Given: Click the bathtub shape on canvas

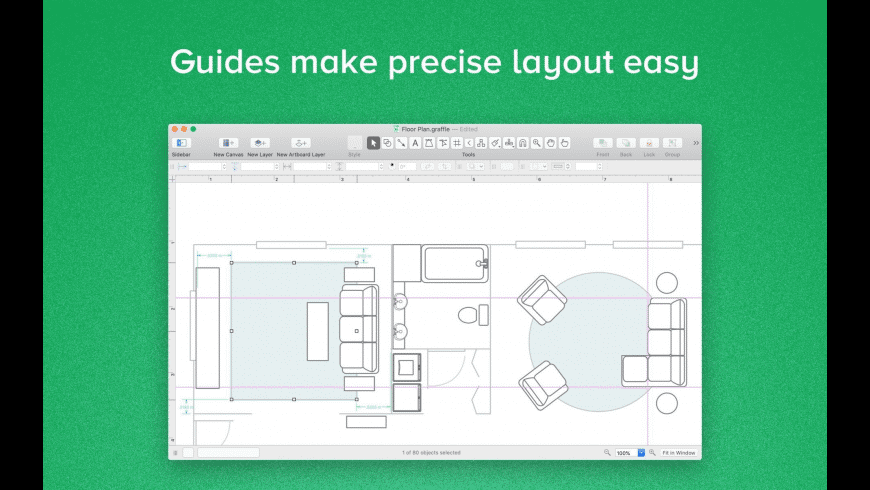Looking at the screenshot, I should (455, 264).
